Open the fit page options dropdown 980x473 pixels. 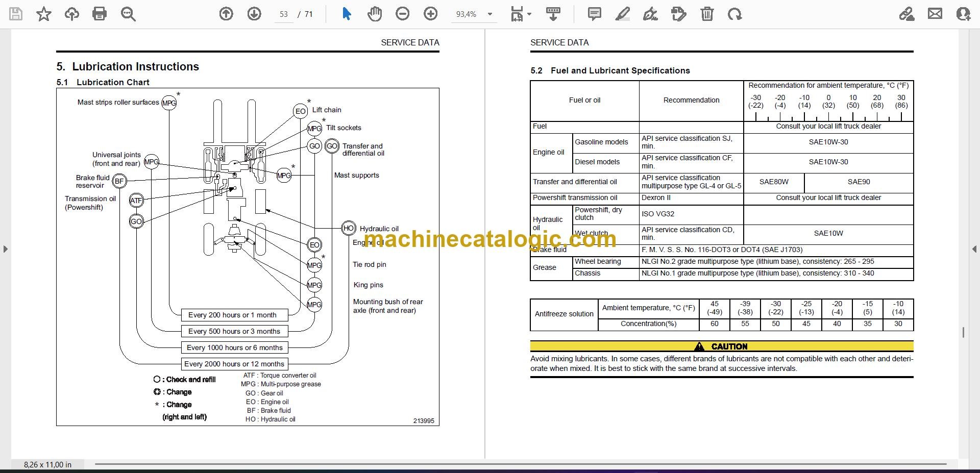point(521,14)
